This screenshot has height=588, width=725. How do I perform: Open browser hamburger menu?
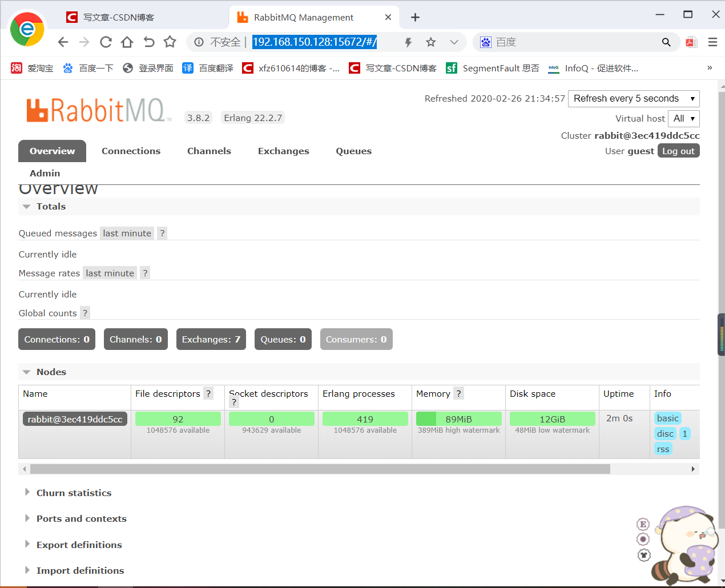[712, 42]
